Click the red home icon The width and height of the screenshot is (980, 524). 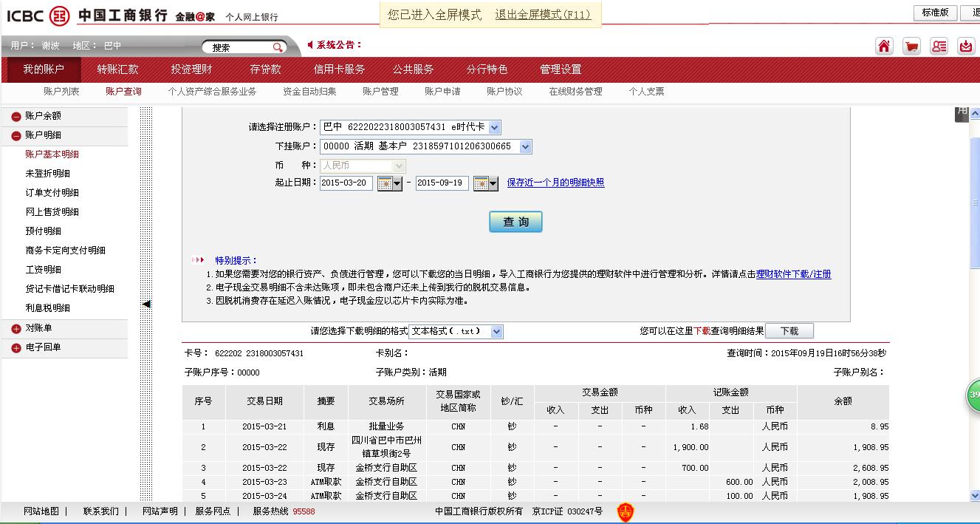tap(884, 47)
